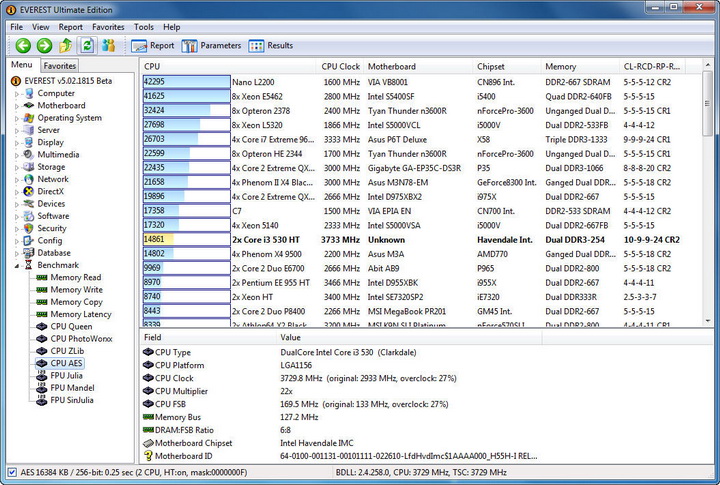Select the Server tree item
This screenshot has height=485, width=720.
click(48, 130)
